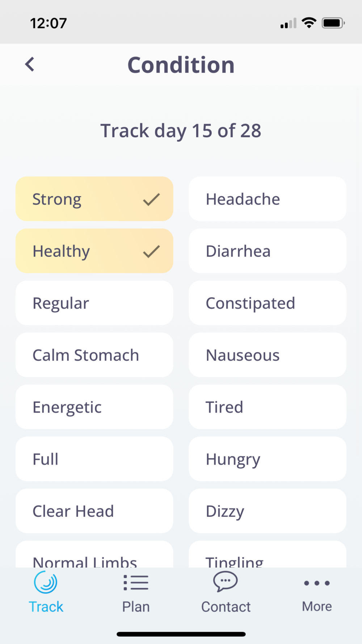The width and height of the screenshot is (362, 644).
Task: Deselect the Strong condition
Action: (x=94, y=199)
